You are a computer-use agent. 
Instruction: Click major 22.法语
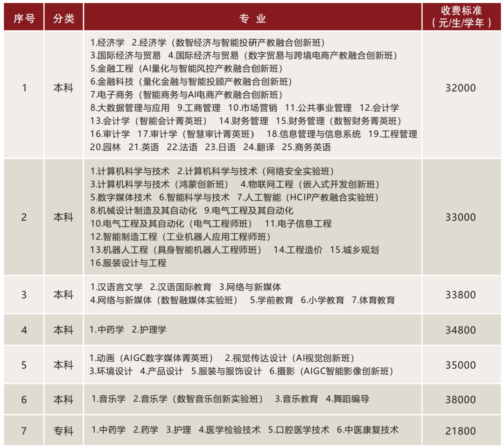tap(182, 147)
